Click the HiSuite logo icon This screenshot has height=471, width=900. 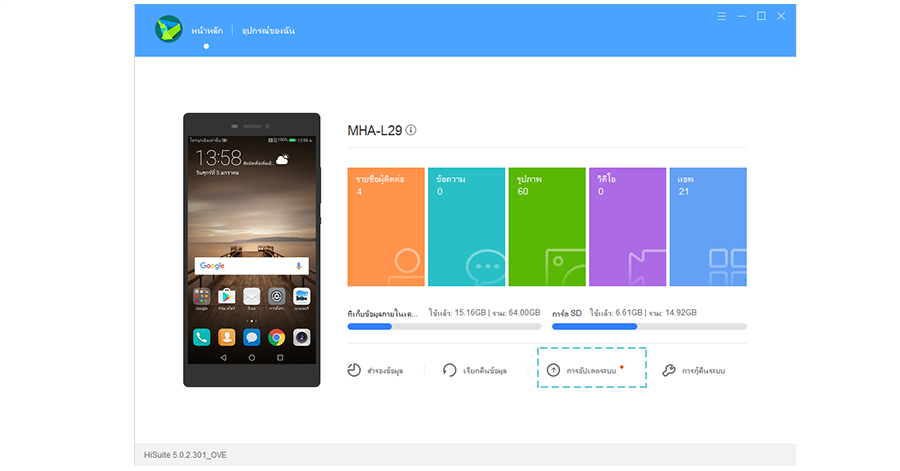click(x=168, y=29)
